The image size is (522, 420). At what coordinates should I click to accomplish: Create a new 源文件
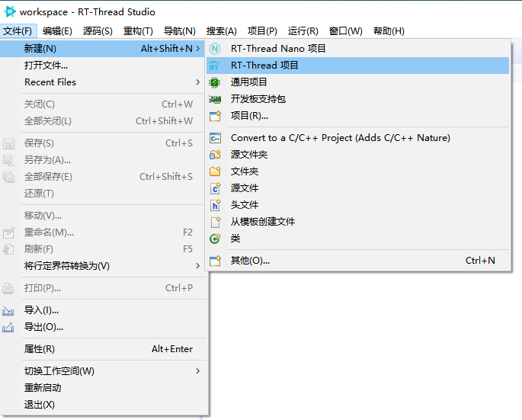(x=357, y=188)
